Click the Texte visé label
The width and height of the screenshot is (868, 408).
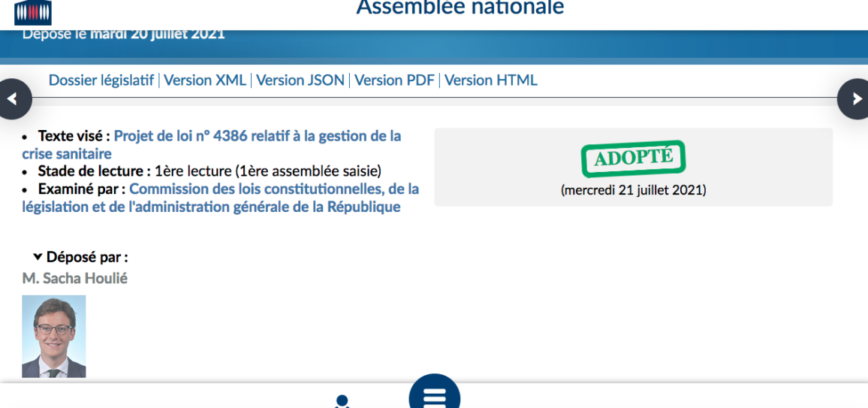tap(74, 136)
